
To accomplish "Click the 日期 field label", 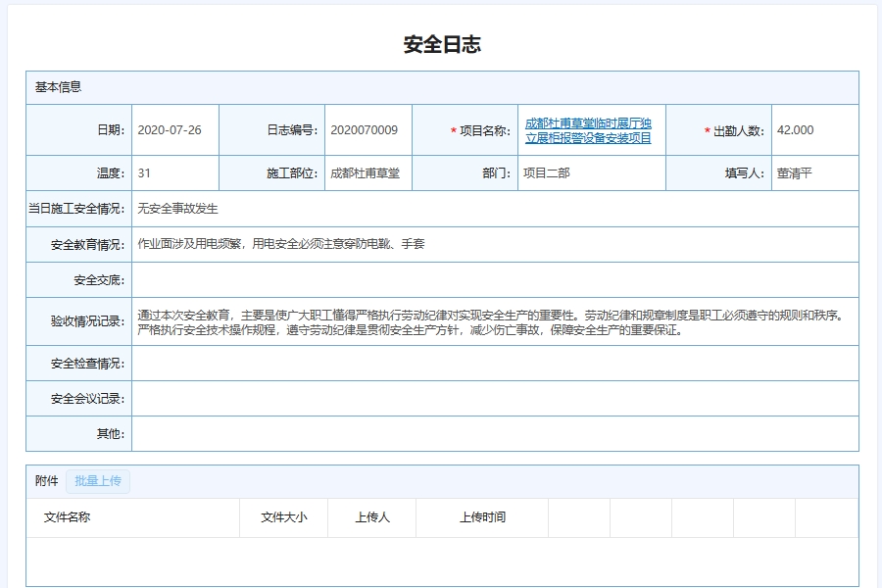I will coord(111,130).
